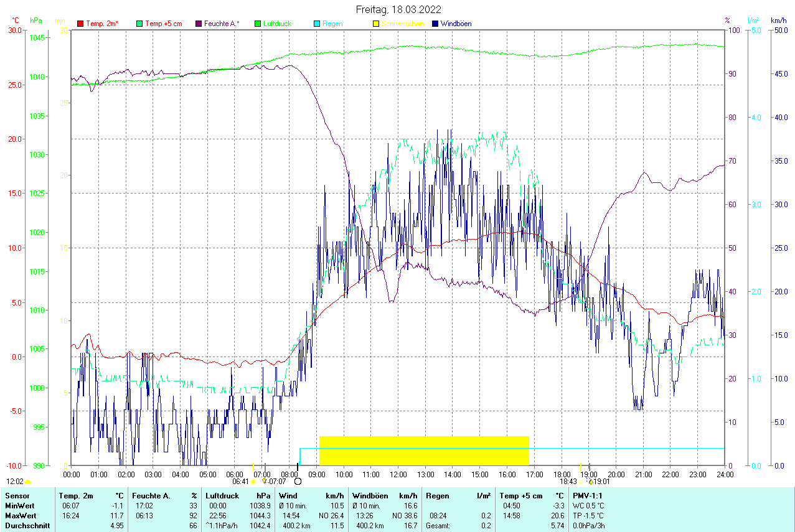Image resolution: width=795 pixels, height=532 pixels.
Task: Click the 1045 pressure axis label
Action: point(37,38)
